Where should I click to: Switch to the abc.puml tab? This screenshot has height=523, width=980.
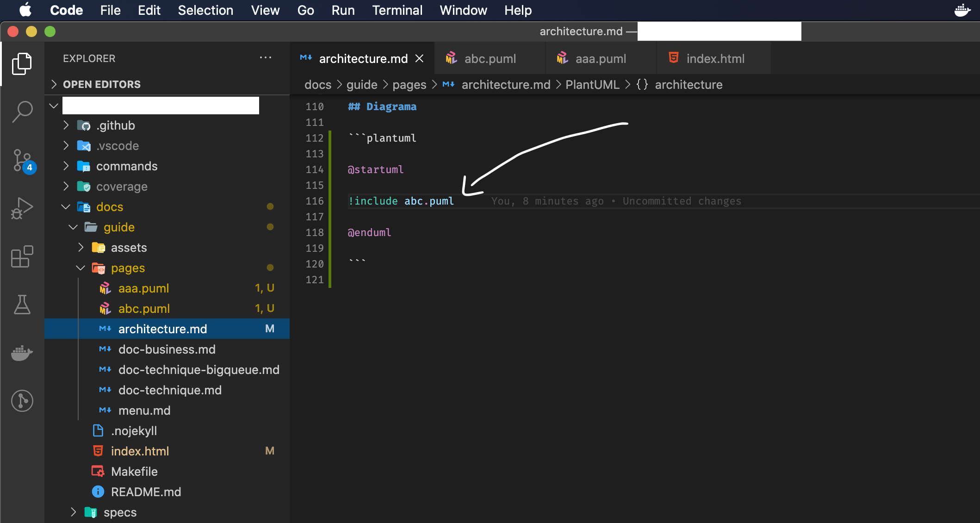coord(490,59)
